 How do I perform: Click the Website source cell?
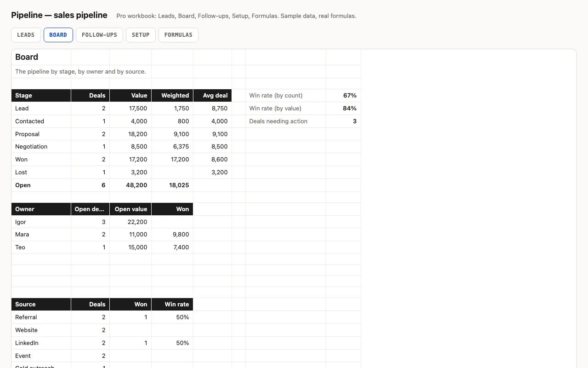point(41,330)
